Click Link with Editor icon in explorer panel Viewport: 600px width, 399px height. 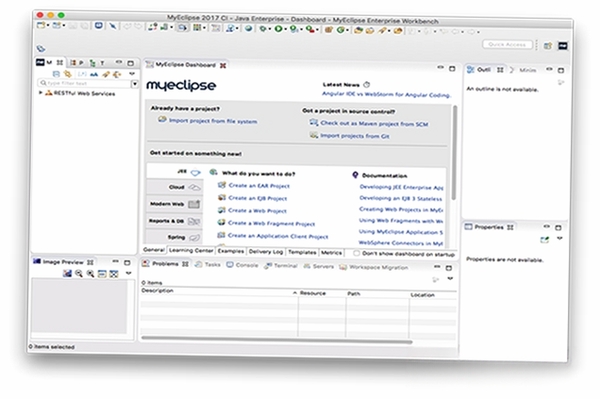click(68, 73)
